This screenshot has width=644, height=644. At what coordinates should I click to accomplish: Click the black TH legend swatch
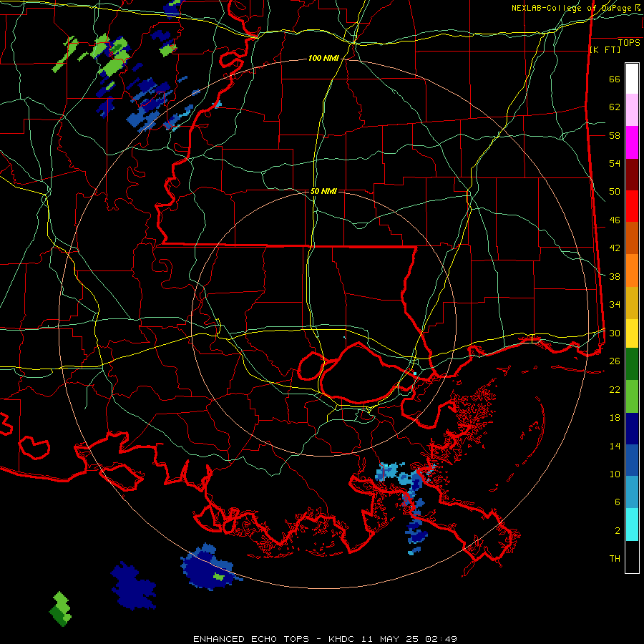[632, 557]
